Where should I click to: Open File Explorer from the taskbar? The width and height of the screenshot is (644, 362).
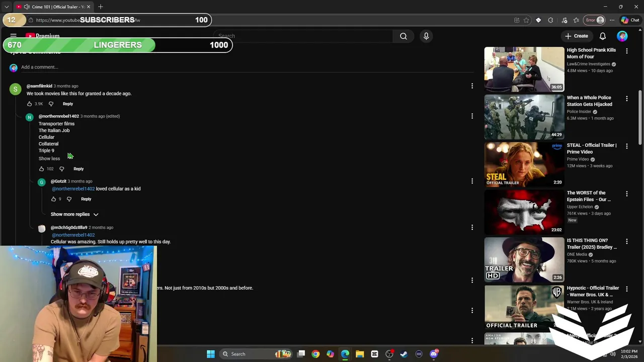tap(360, 354)
